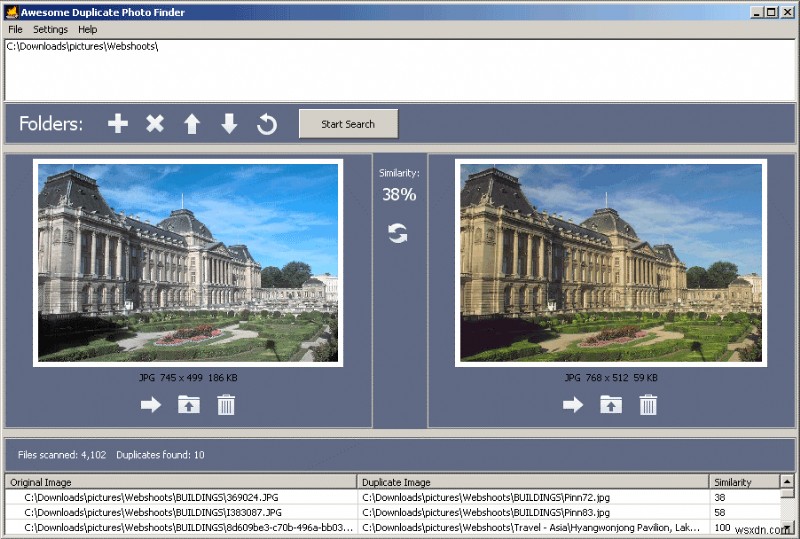The height and width of the screenshot is (539, 800).
Task: Select the result row for 369024.JPG
Action: 393,497
